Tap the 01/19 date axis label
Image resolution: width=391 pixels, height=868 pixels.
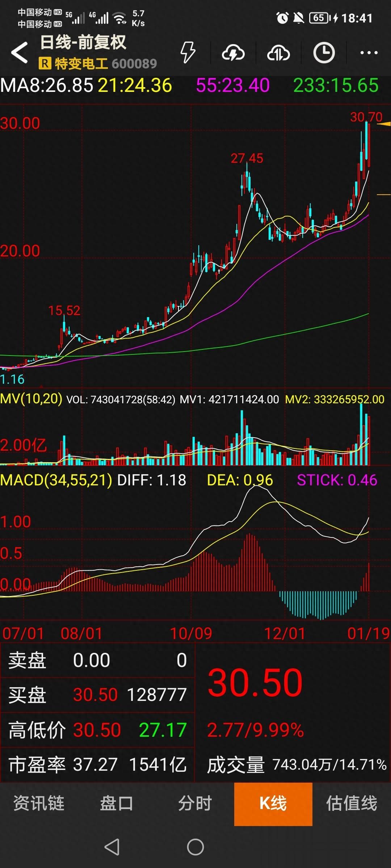(x=369, y=633)
